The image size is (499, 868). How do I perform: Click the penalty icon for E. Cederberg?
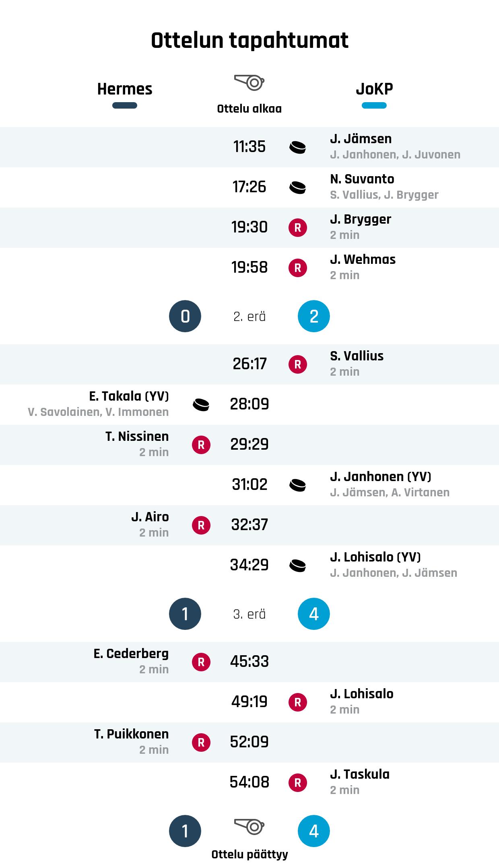tap(201, 662)
